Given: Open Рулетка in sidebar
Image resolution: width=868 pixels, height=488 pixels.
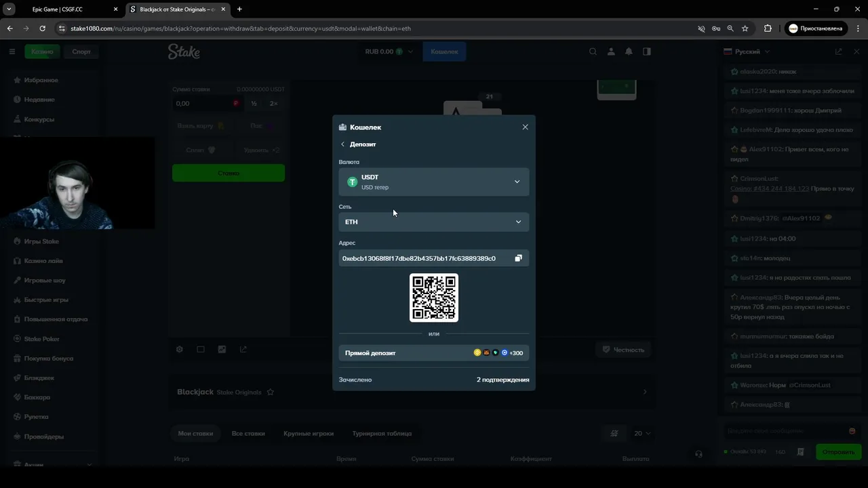Looking at the screenshot, I should pos(37,417).
